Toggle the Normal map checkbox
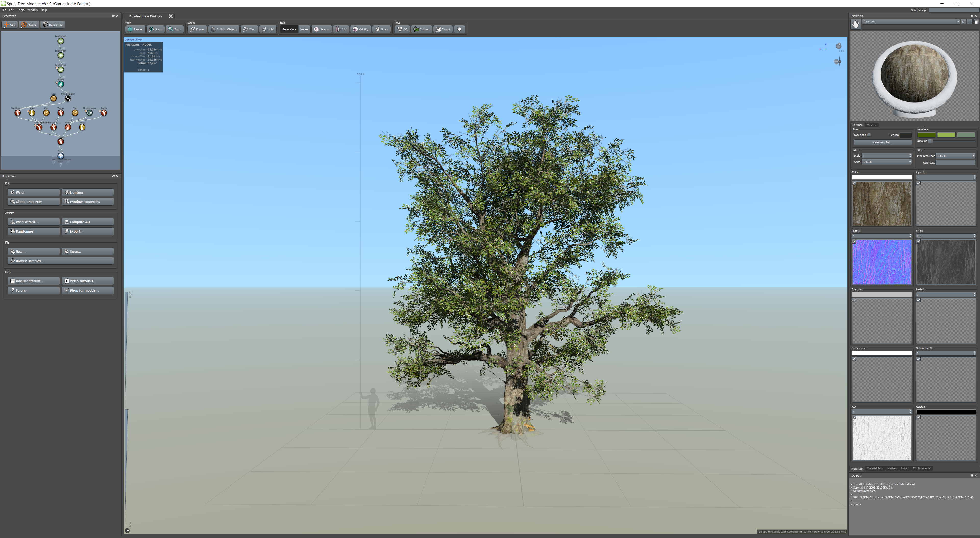Screen dimensions: 980x538 click(x=854, y=242)
